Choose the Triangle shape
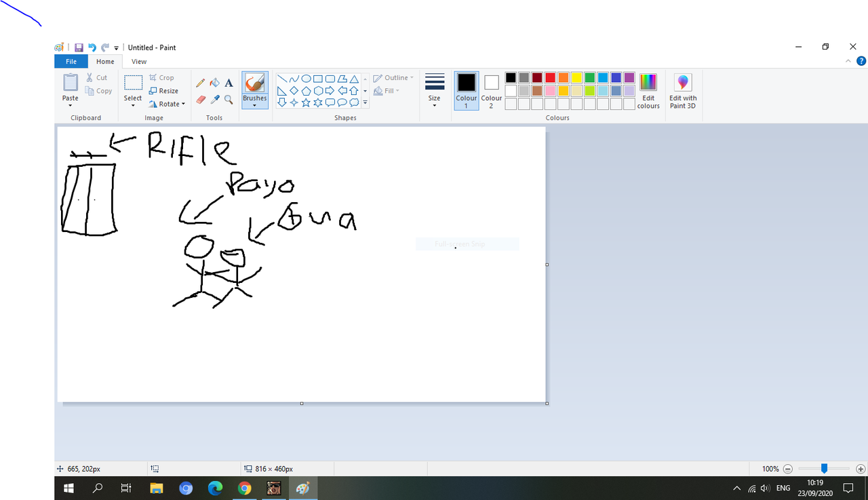The height and width of the screenshot is (500, 868). (x=353, y=79)
